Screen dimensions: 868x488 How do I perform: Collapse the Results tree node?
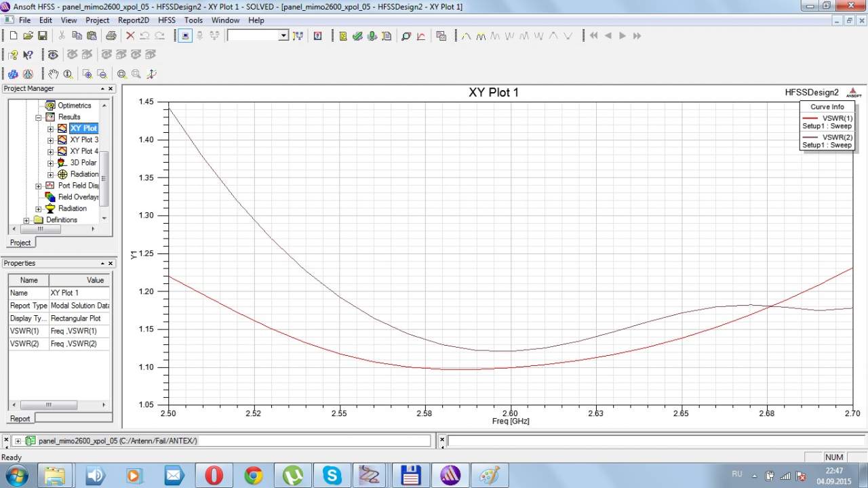point(39,117)
